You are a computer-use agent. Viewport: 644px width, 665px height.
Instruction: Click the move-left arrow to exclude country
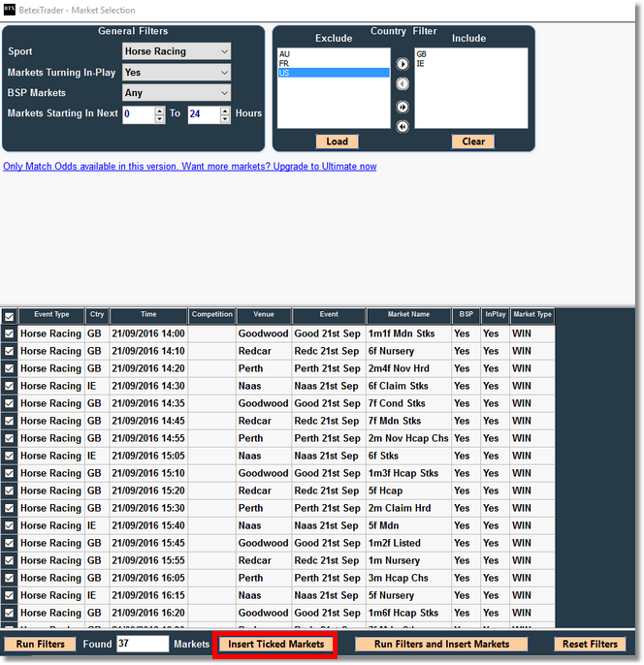coord(402,84)
